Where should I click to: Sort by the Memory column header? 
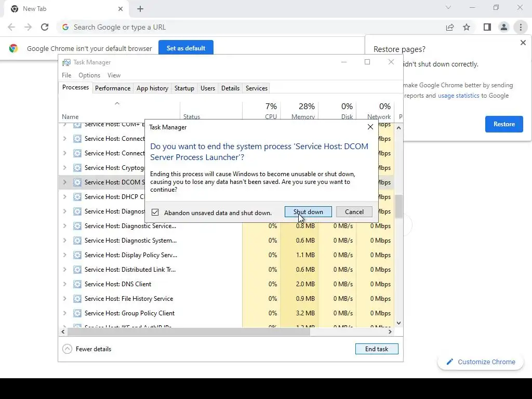[x=300, y=110]
